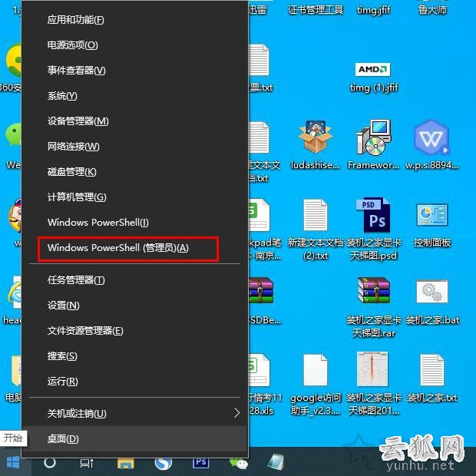The image size is (476, 476).
Task: Open Windows PowerShell(I)
Action: pos(135,222)
